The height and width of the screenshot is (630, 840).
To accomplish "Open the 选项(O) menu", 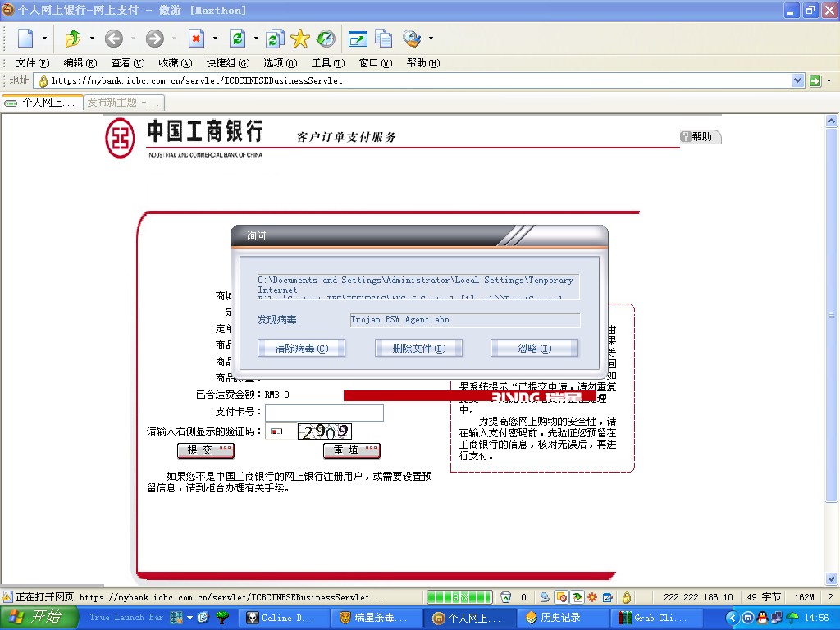I will pos(281,63).
